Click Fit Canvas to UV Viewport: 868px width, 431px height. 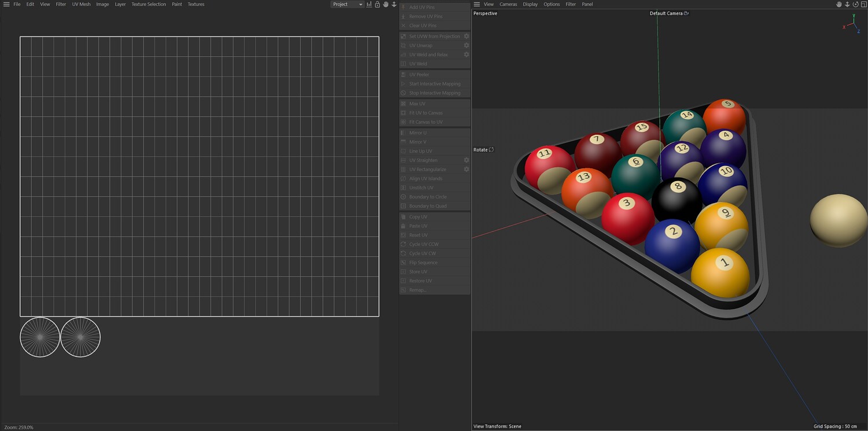pyautogui.click(x=435, y=122)
